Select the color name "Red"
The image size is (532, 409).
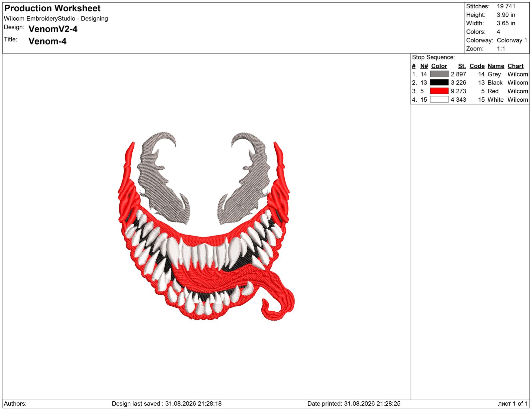pyautogui.click(x=493, y=91)
